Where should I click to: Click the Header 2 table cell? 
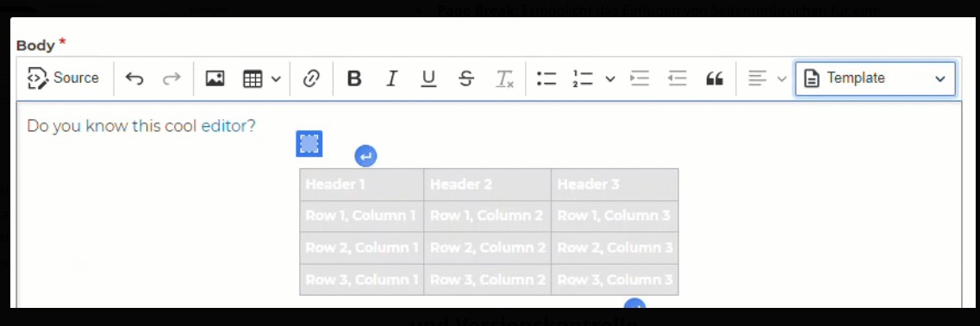click(488, 185)
